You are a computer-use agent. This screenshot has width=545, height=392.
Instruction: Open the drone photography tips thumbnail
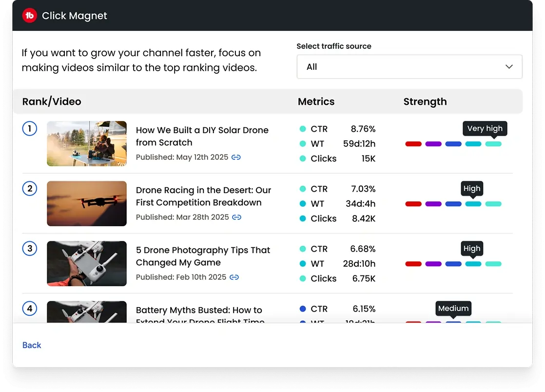click(x=86, y=263)
